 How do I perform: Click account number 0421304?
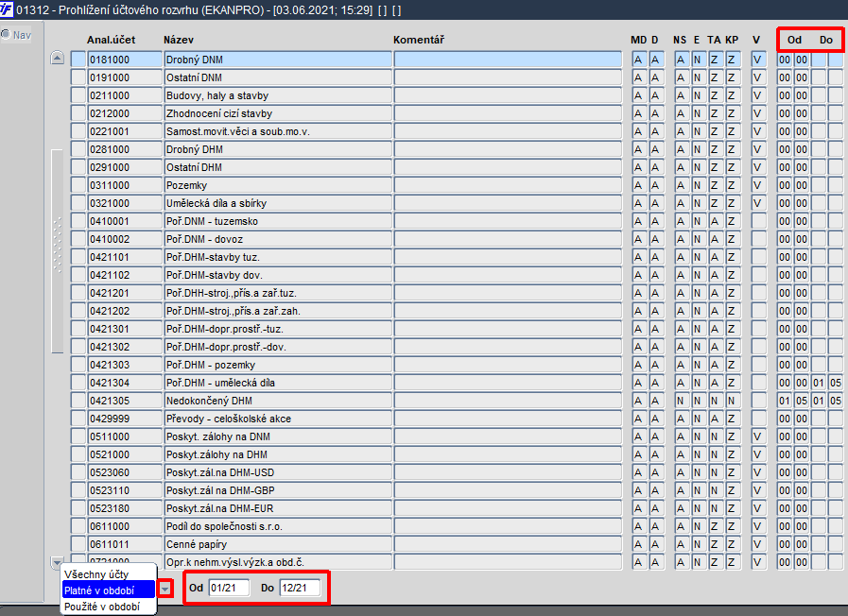(x=125, y=383)
